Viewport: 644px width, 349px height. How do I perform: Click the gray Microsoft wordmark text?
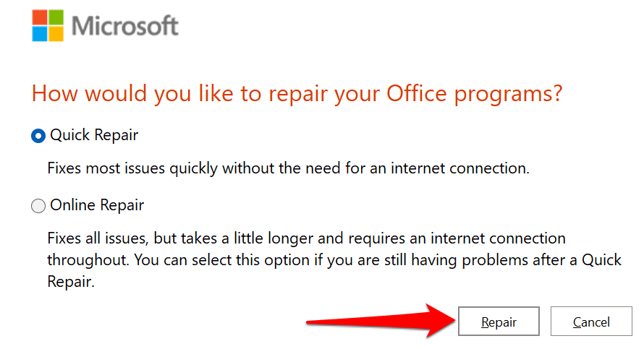[x=125, y=26]
